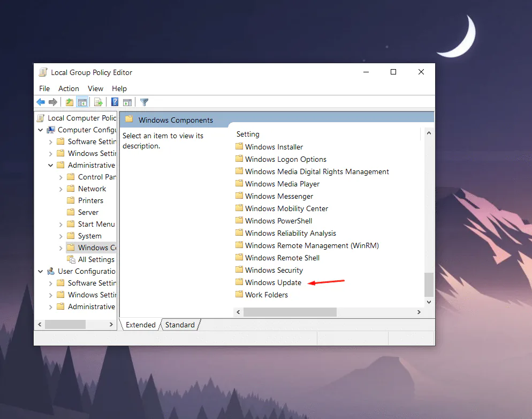Expand the System tree node

pyautogui.click(x=60, y=236)
